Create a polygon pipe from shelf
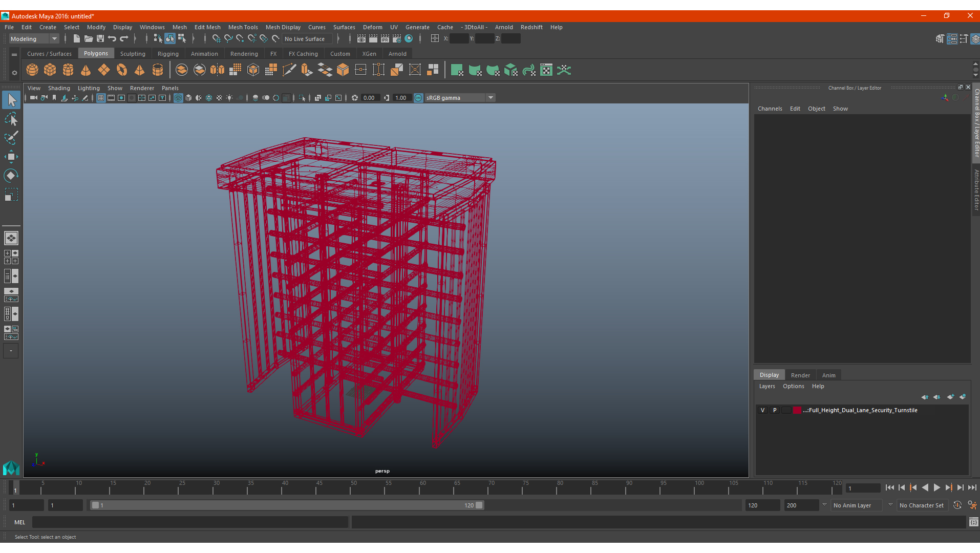 point(158,70)
